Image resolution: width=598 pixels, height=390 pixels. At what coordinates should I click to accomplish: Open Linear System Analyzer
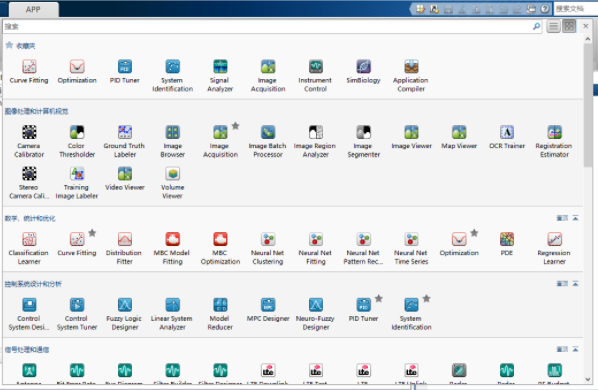(x=172, y=314)
